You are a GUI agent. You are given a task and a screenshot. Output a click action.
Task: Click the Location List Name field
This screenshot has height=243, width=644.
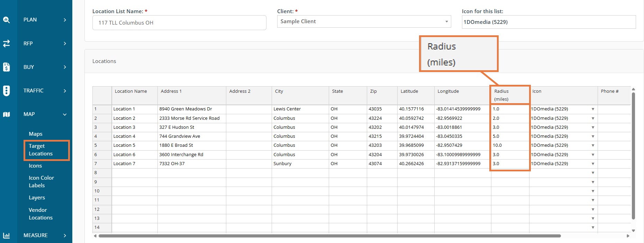tap(179, 23)
